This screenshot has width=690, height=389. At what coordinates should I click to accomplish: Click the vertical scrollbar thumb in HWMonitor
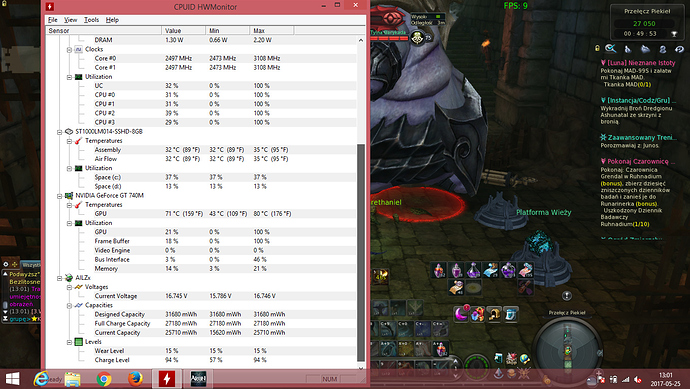(361, 252)
